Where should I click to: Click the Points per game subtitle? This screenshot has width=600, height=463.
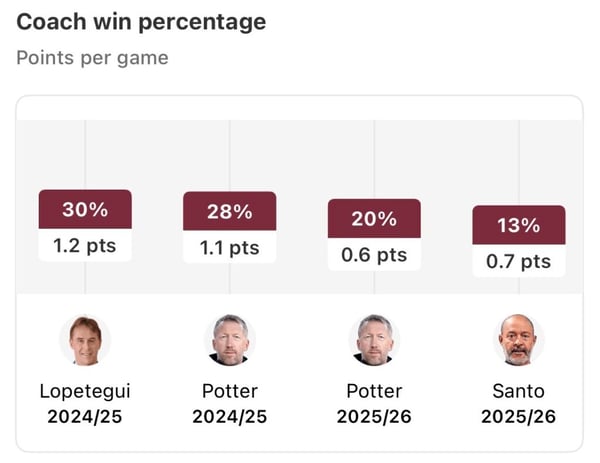pyautogui.click(x=92, y=57)
